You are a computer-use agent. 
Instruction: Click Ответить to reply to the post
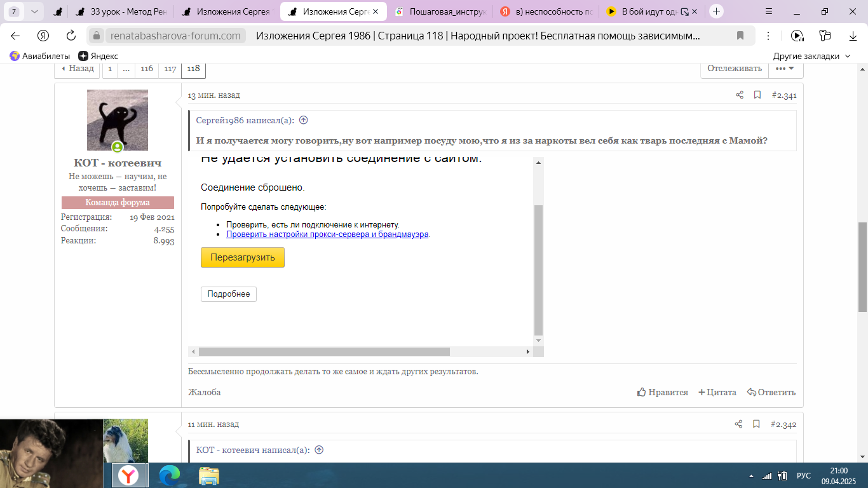coord(771,392)
